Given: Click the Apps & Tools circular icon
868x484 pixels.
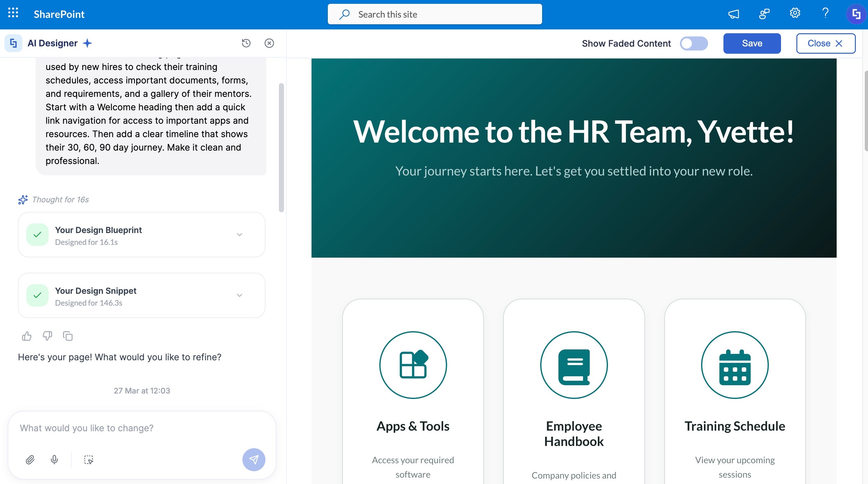Looking at the screenshot, I should click(x=413, y=365).
